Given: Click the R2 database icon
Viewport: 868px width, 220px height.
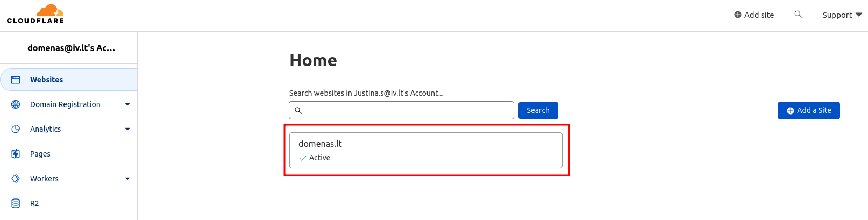Looking at the screenshot, I should tap(16, 203).
